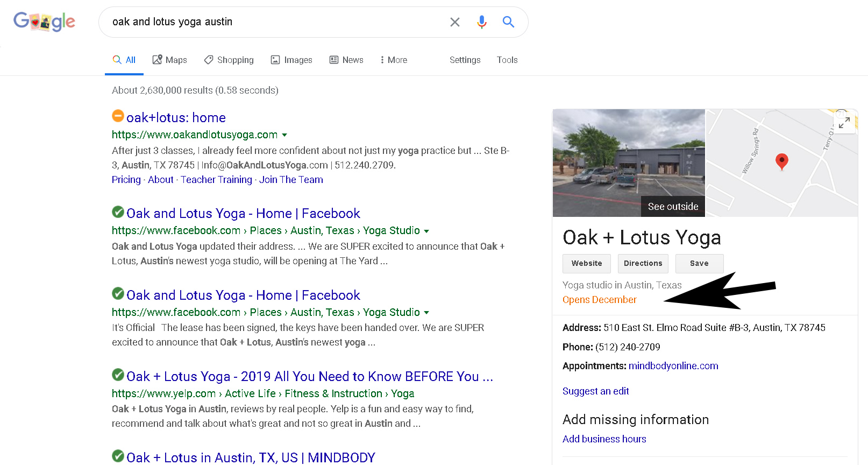Open the News tab

[346, 60]
